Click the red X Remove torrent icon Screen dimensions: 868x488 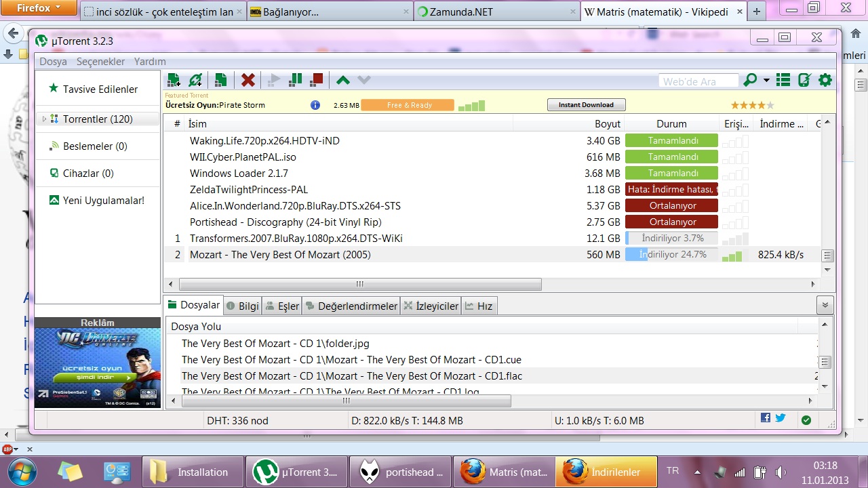248,80
